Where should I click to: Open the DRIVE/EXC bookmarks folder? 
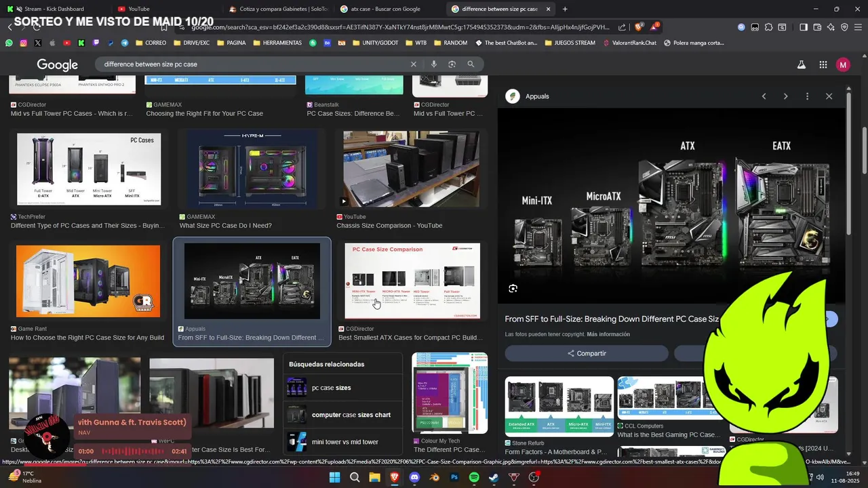point(191,43)
